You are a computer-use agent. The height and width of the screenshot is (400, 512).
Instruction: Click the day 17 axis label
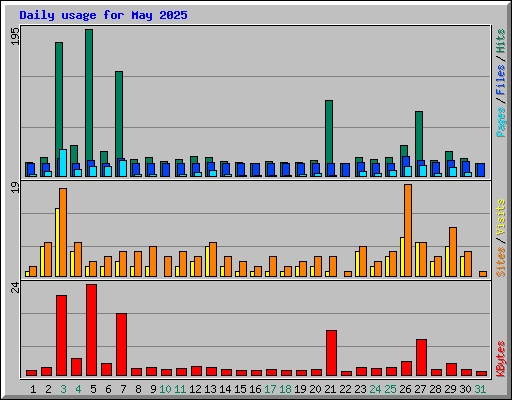tap(270, 389)
